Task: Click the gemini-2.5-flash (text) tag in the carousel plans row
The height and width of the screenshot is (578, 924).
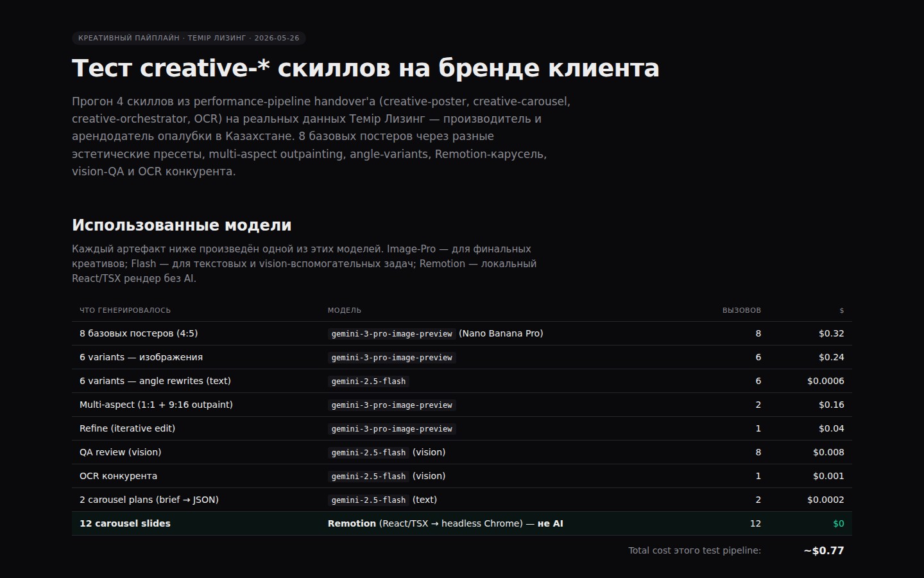Action: click(x=382, y=500)
